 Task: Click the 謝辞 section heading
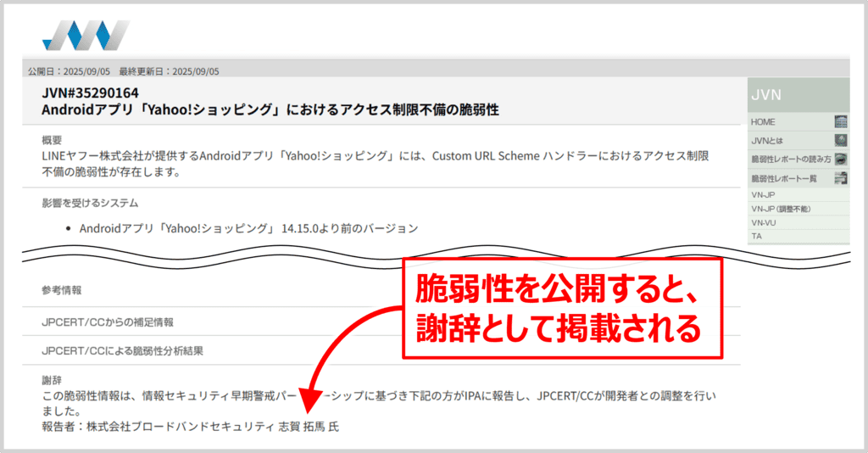point(52,380)
